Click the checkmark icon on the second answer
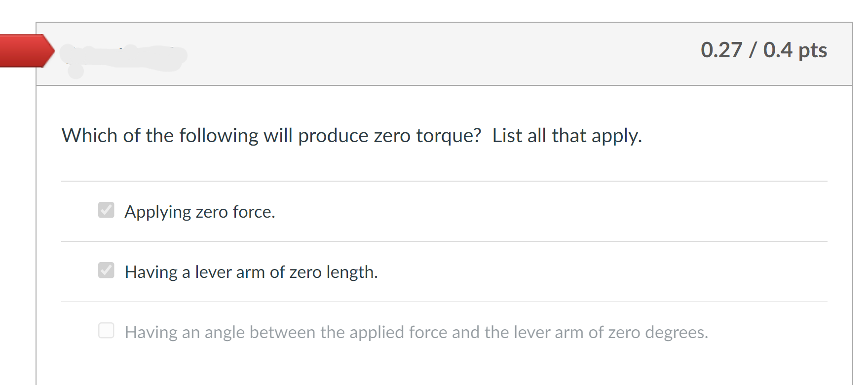Image resolution: width=868 pixels, height=385 pixels. pos(106,271)
